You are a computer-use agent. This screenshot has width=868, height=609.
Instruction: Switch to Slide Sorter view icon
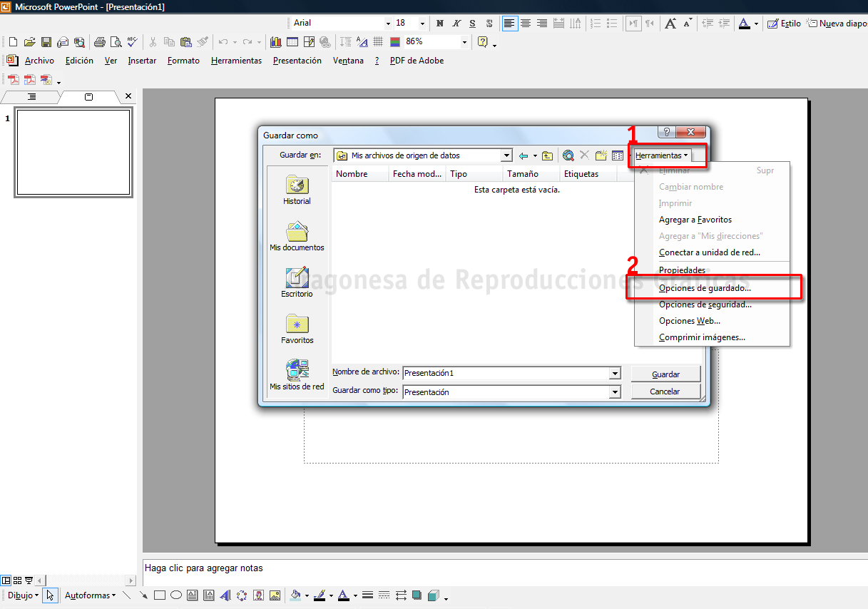coord(17,580)
